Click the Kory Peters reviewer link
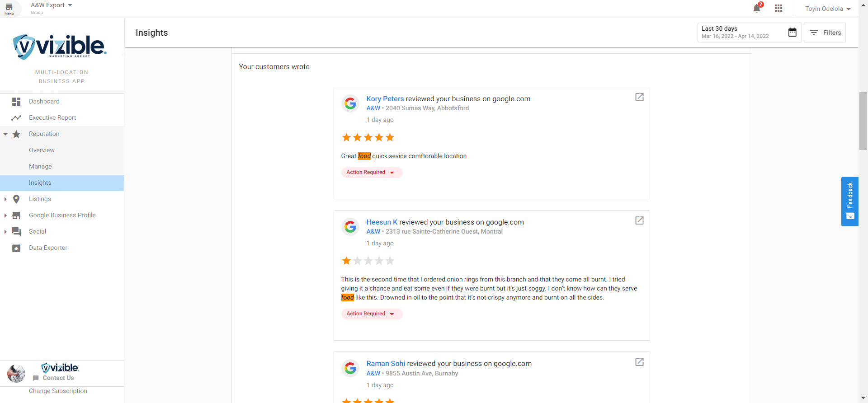 (385, 98)
